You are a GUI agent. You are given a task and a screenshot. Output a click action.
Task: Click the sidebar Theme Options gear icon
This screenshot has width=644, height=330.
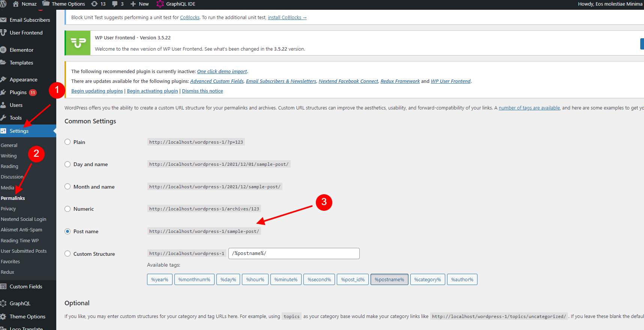click(x=3, y=316)
